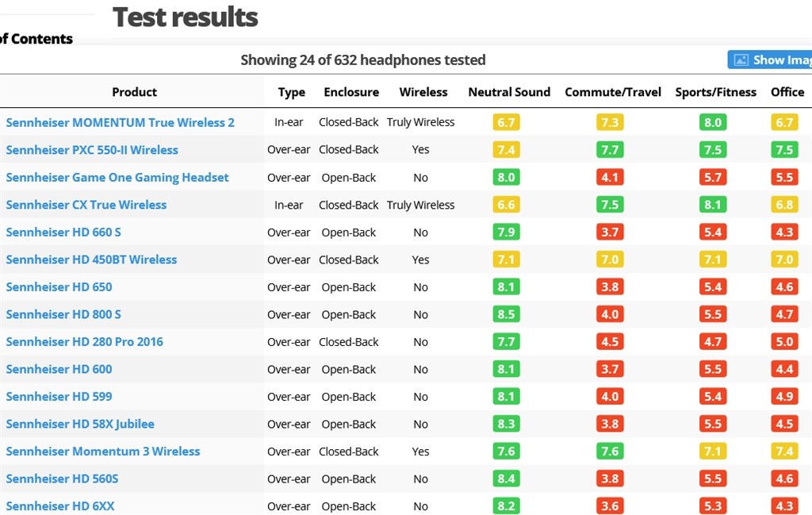Click 4.9 Office score for HD 599
812x515 pixels.
point(784,397)
